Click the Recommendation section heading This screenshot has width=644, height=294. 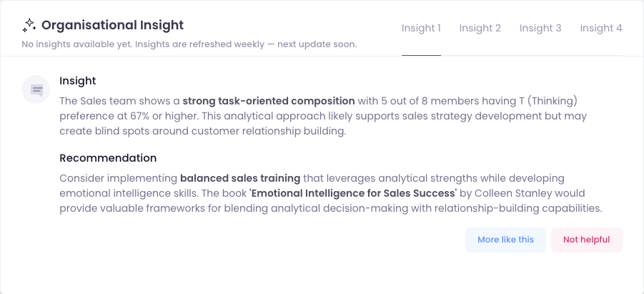[x=108, y=158]
